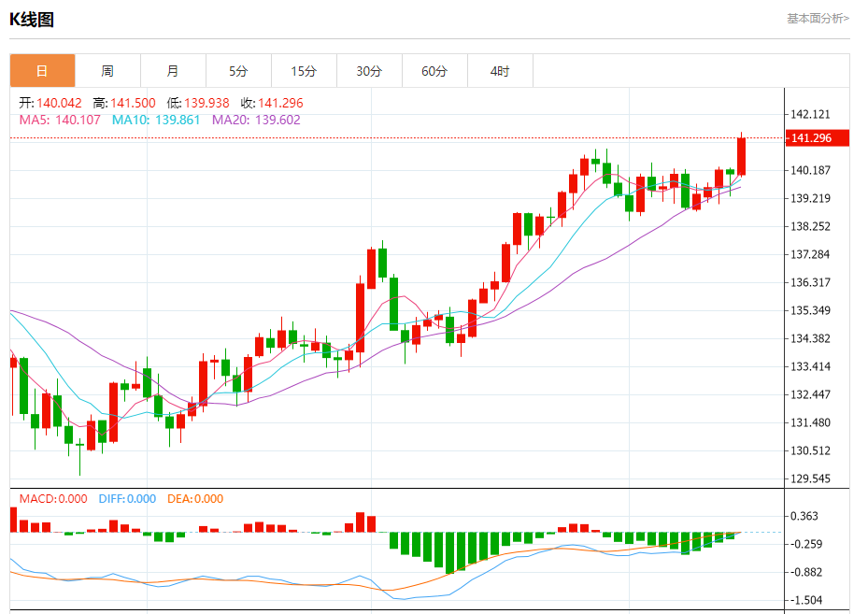Viewport: 868px width, 614px height.
Task: Click the -0.259 MACD axis label
Action: (x=806, y=544)
